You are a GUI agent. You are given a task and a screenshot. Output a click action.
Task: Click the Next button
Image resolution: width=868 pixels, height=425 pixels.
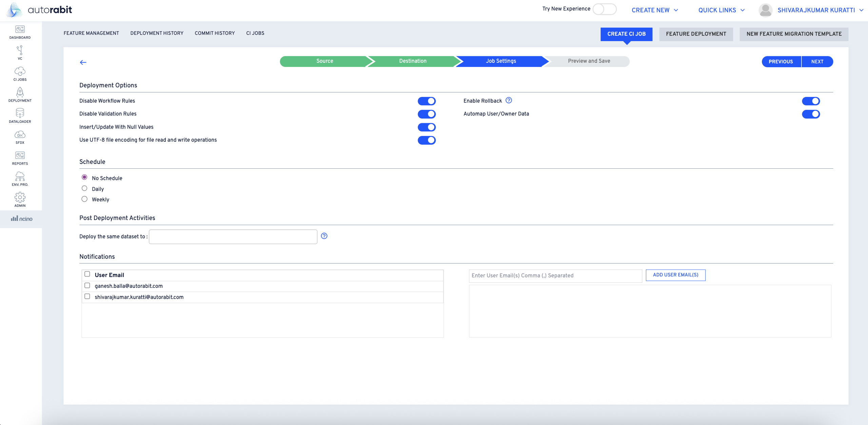click(817, 62)
